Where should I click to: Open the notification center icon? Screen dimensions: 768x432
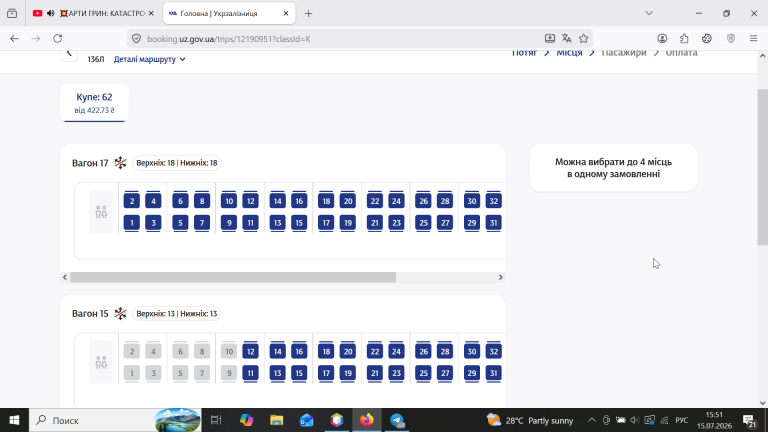[x=748, y=420]
